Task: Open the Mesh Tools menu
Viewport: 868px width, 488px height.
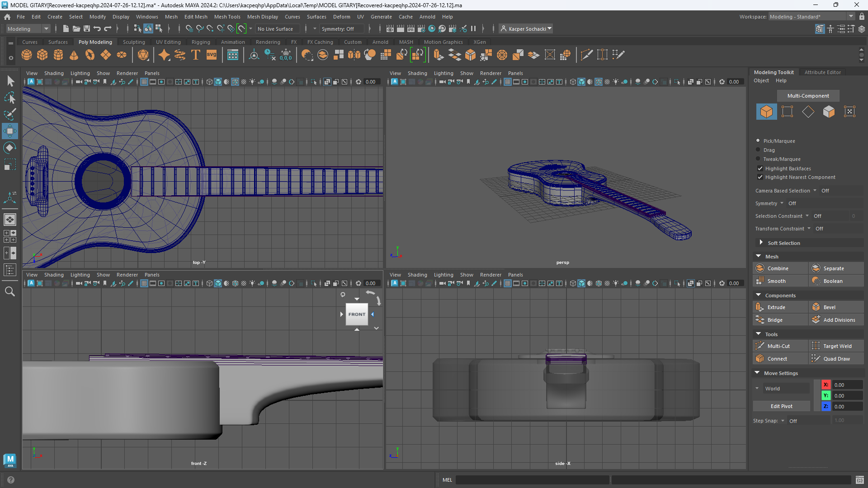Action: click(x=227, y=17)
